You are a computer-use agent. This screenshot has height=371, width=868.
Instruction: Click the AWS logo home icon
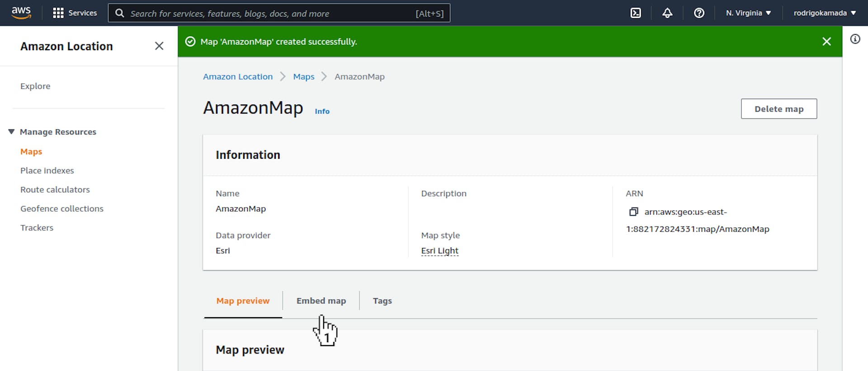point(21,13)
